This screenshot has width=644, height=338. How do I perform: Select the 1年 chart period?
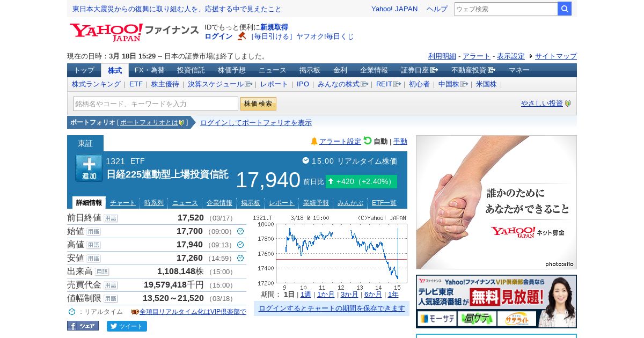click(393, 295)
